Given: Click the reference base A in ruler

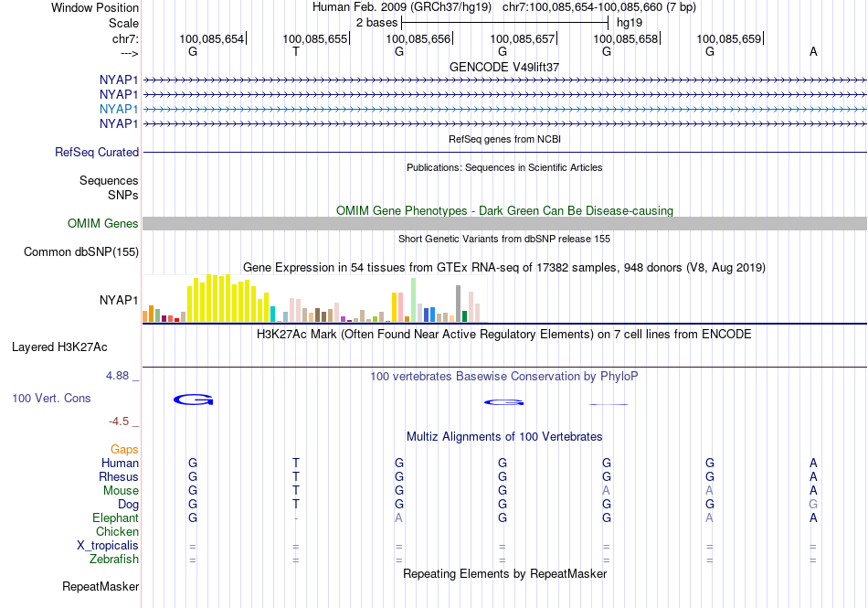Looking at the screenshot, I should point(813,51).
